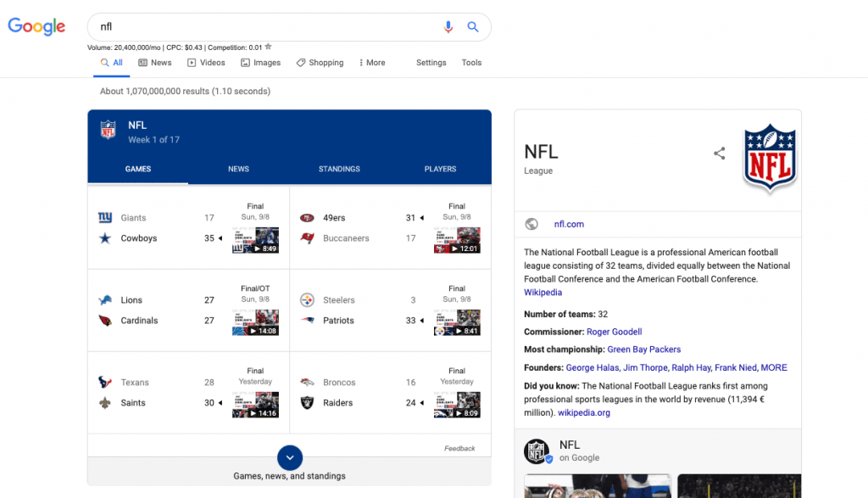Switch to the Images search tab
Image resolution: width=868 pixels, height=498 pixels.
coord(261,63)
